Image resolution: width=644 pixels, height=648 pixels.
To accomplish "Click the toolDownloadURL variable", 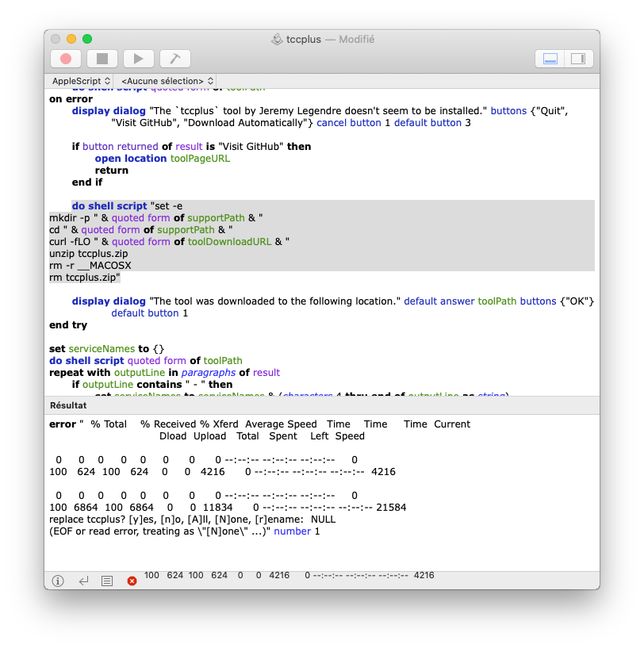I will [x=230, y=242].
